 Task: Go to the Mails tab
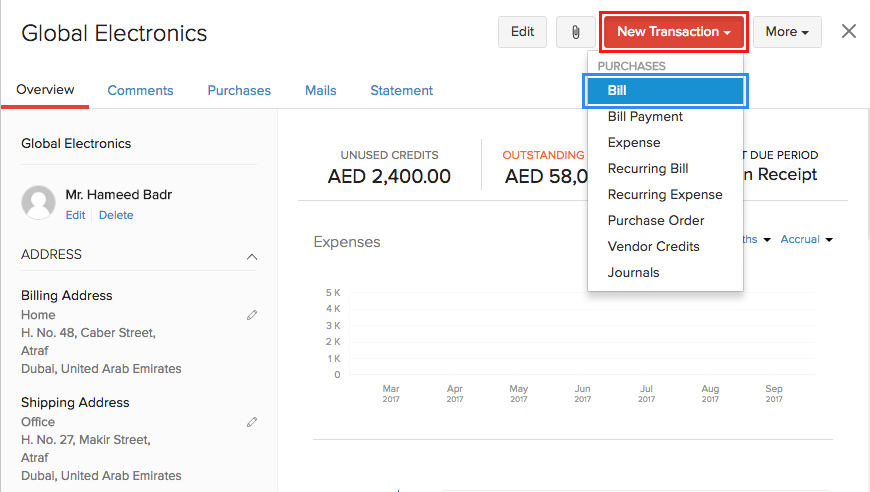coord(320,91)
